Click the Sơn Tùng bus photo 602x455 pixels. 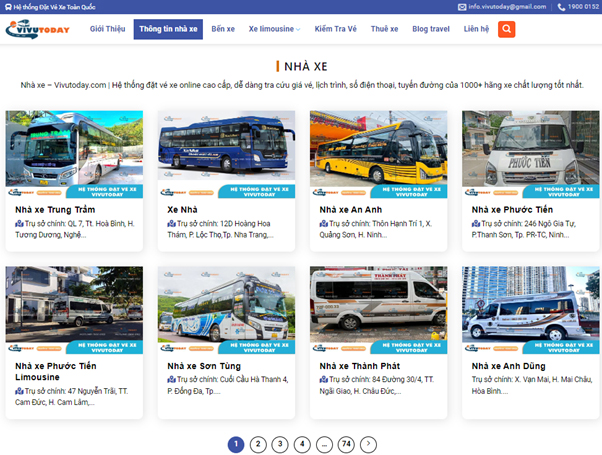tap(226, 310)
